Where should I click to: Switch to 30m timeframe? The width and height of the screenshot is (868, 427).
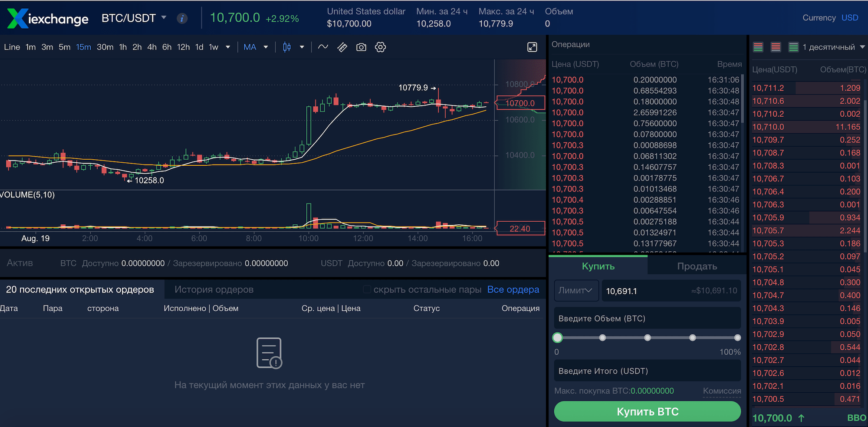(x=105, y=47)
